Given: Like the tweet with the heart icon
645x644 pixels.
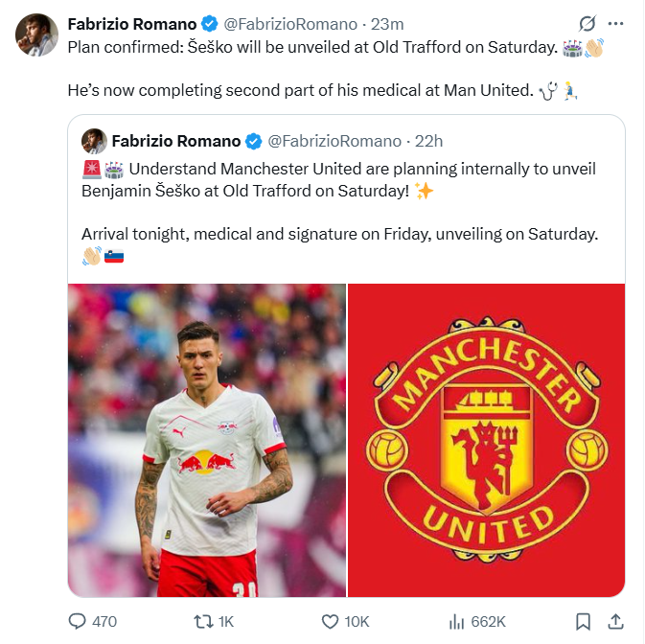Looking at the screenshot, I should [330, 622].
